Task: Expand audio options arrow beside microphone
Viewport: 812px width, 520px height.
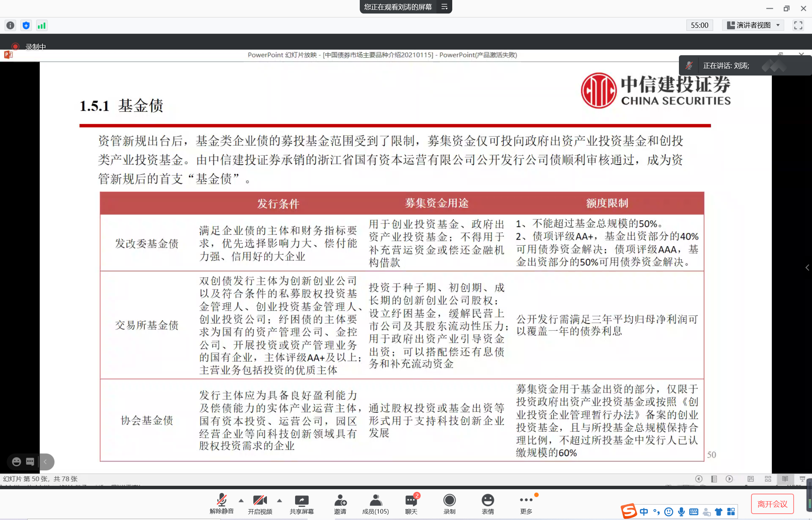Action: tap(241, 500)
